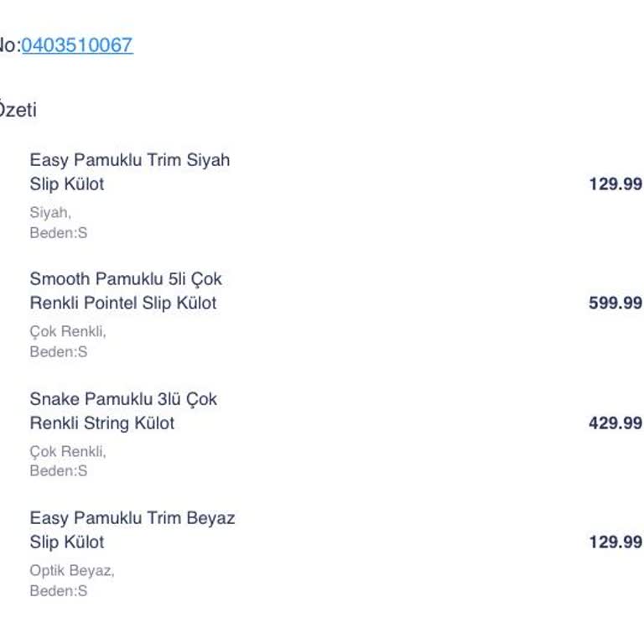Click the Siyah color label

click(x=49, y=213)
